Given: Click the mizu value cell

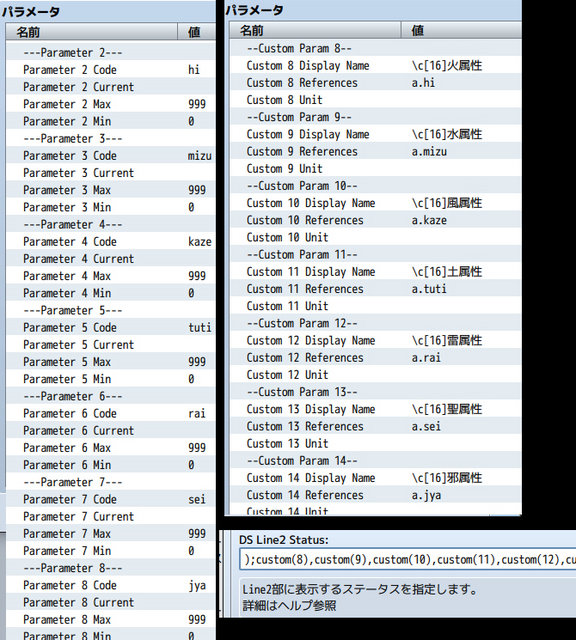Looking at the screenshot, I should pyautogui.click(x=200, y=156).
